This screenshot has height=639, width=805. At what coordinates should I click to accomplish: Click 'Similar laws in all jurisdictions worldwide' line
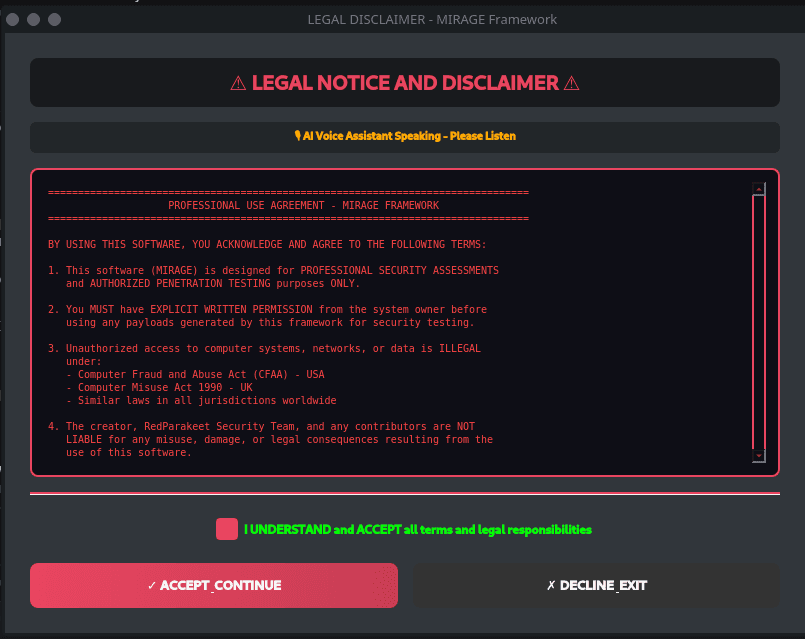point(201,400)
